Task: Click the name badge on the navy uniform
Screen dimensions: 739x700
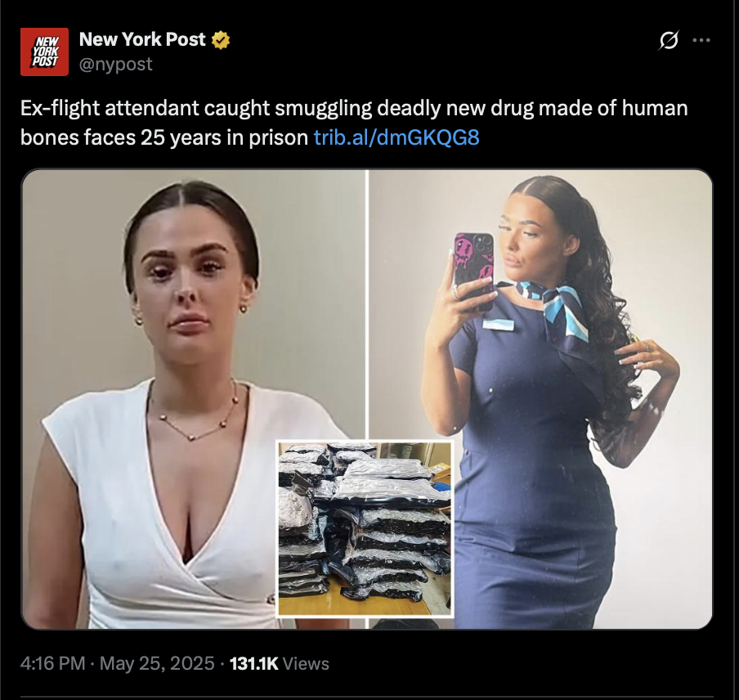Action: click(x=498, y=324)
